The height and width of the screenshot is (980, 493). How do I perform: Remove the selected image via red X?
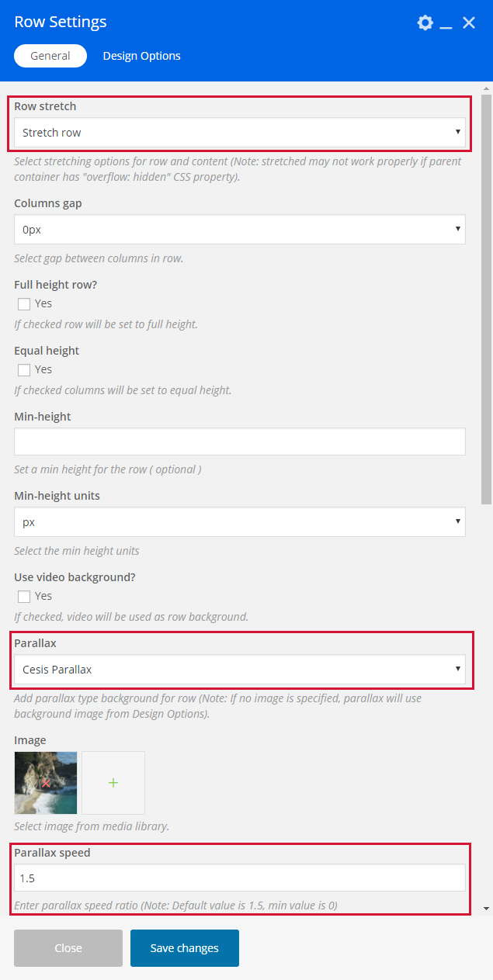click(46, 783)
